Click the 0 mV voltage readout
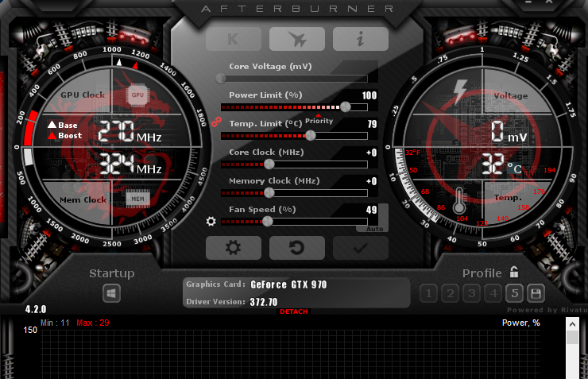Screen dimensions: 588x379 (x=509, y=132)
